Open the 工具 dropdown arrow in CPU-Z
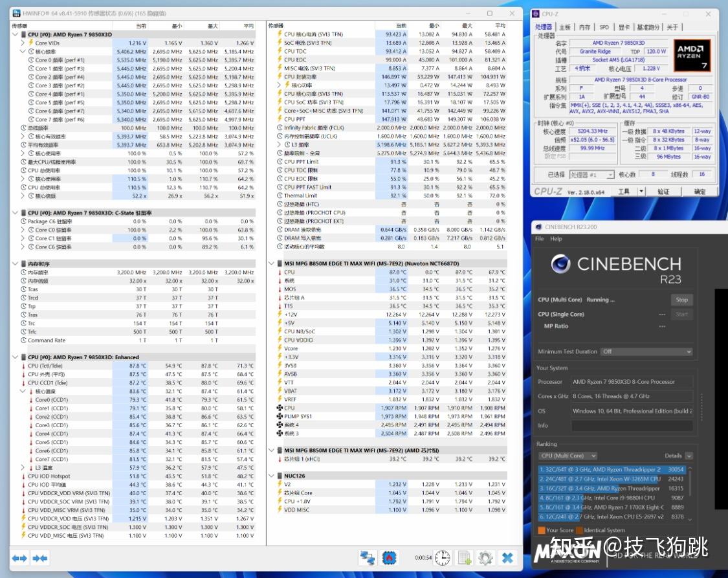 click(x=641, y=192)
